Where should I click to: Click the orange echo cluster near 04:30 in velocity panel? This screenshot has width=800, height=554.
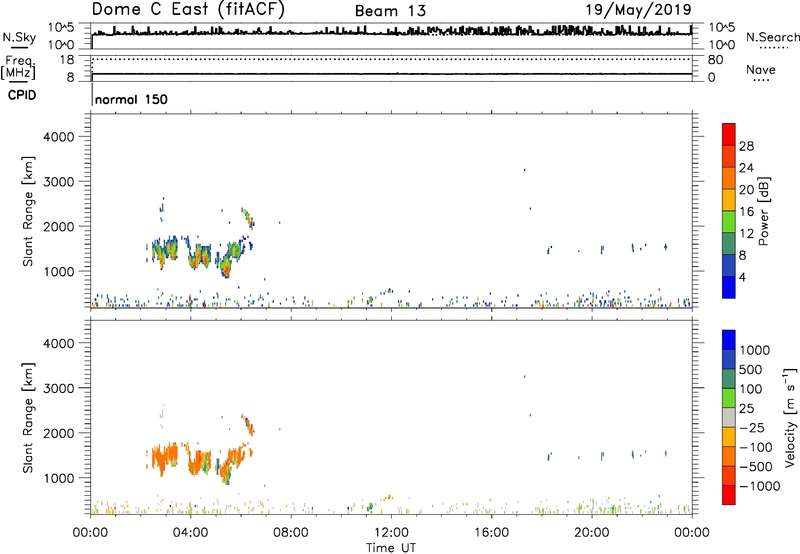coord(199,462)
